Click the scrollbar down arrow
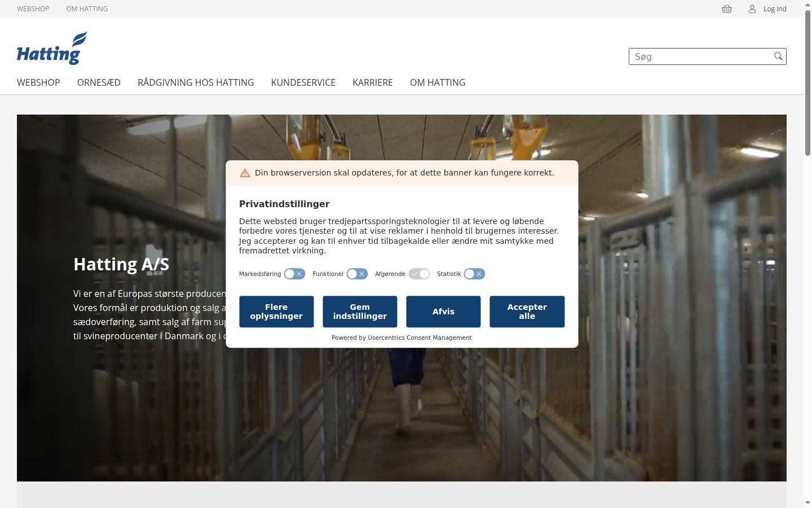812x508 pixels. [x=807, y=502]
